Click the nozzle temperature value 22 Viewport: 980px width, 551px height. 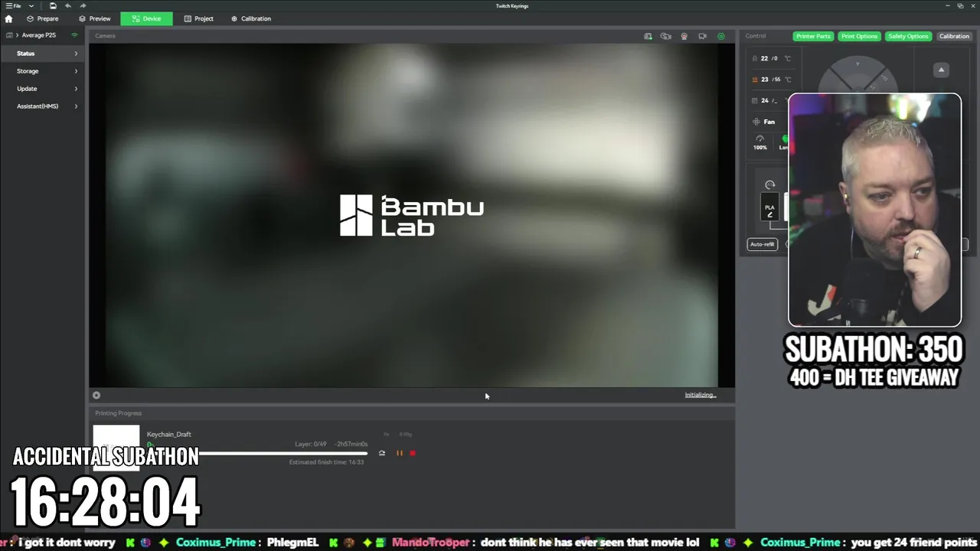tap(764, 58)
